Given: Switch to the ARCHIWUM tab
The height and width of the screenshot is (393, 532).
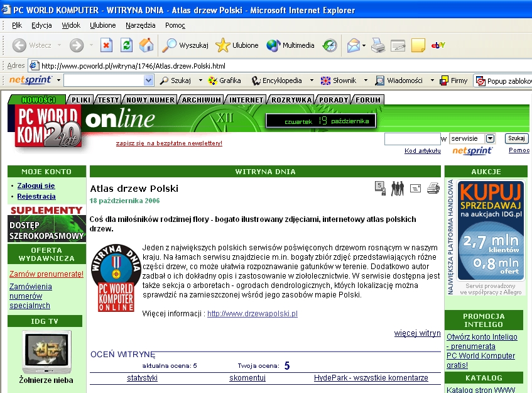Looking at the screenshot, I should (x=202, y=100).
